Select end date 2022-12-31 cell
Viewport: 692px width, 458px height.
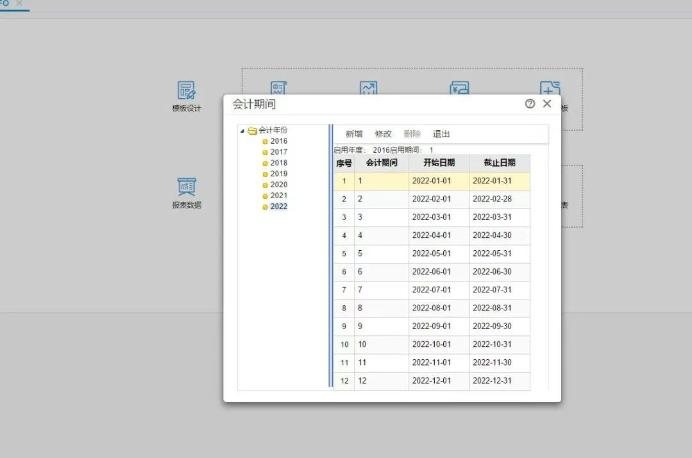[x=500, y=381]
